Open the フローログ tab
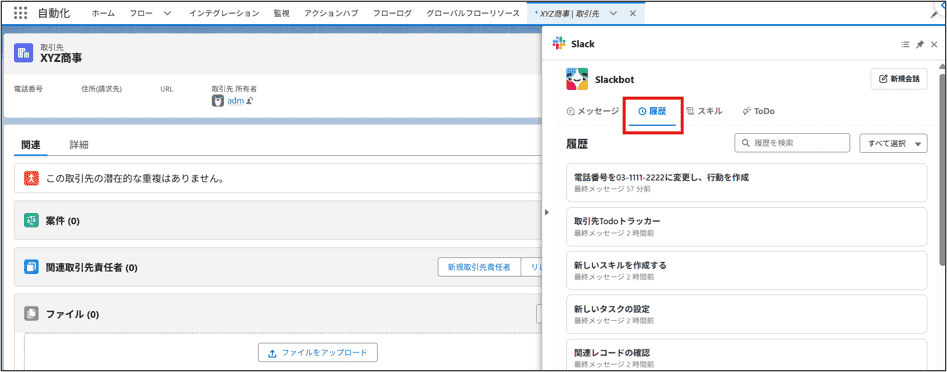Screen dimensions: 947x372 (393, 13)
